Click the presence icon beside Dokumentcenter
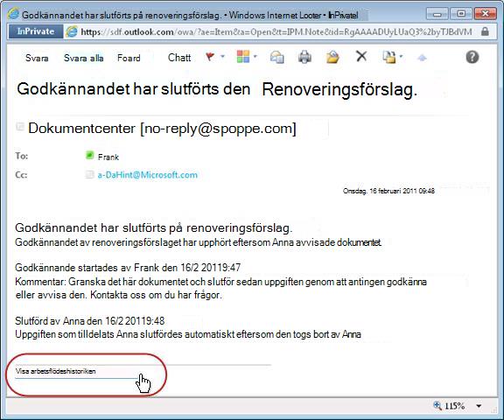 [20, 126]
